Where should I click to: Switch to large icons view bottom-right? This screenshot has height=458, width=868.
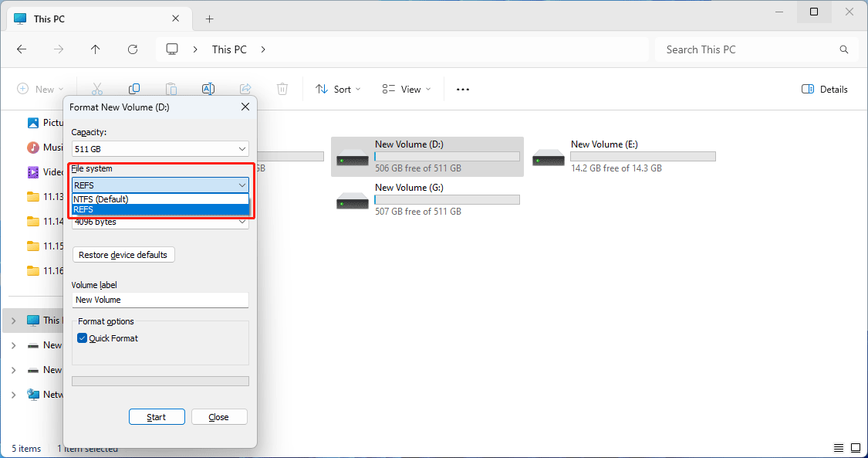pos(856,448)
